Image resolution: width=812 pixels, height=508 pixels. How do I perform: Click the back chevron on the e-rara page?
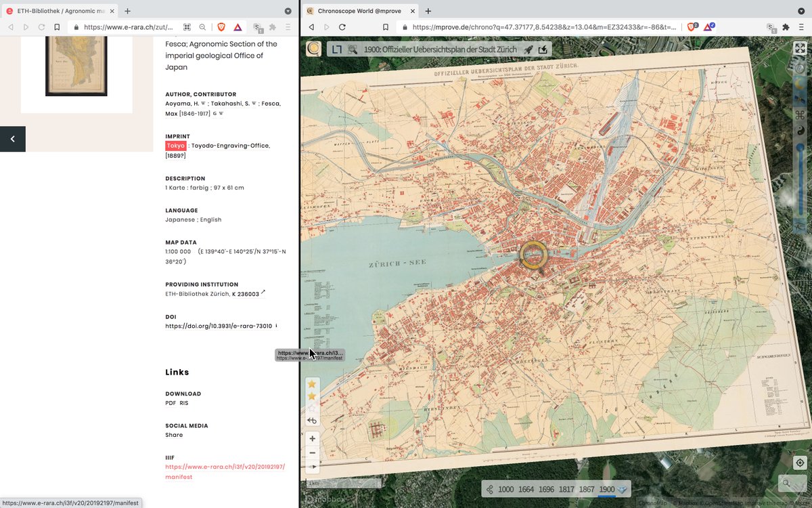click(x=13, y=139)
